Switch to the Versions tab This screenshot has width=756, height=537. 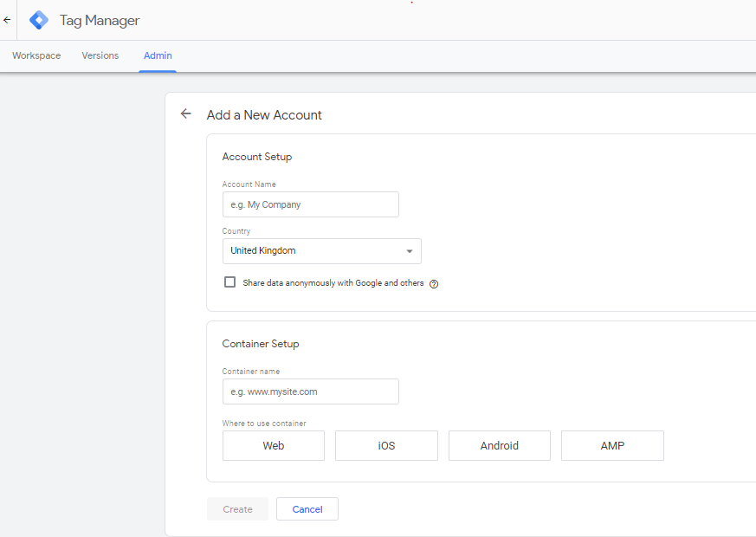coord(100,55)
